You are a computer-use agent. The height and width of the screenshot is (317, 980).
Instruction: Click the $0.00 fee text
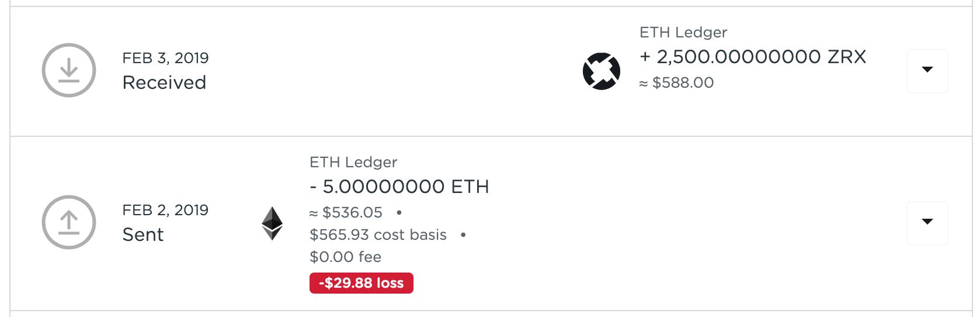(x=345, y=257)
